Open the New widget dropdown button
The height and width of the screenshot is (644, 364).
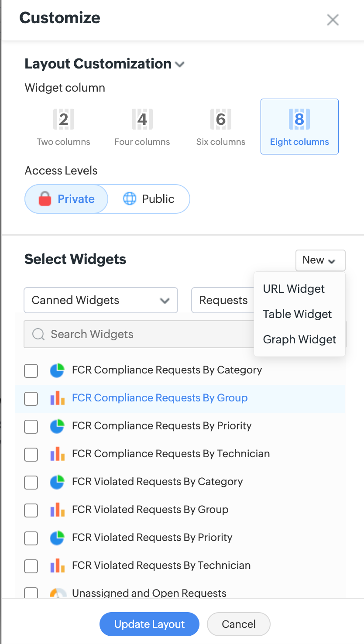(x=320, y=260)
